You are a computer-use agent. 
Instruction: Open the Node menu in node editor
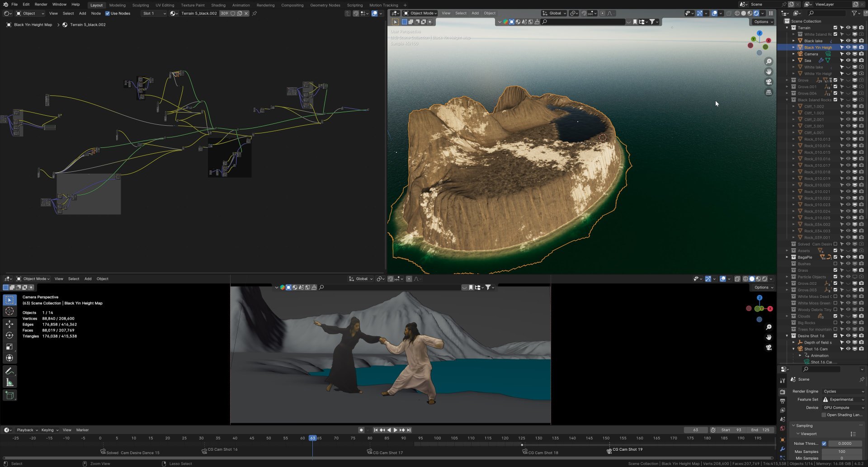coord(96,14)
